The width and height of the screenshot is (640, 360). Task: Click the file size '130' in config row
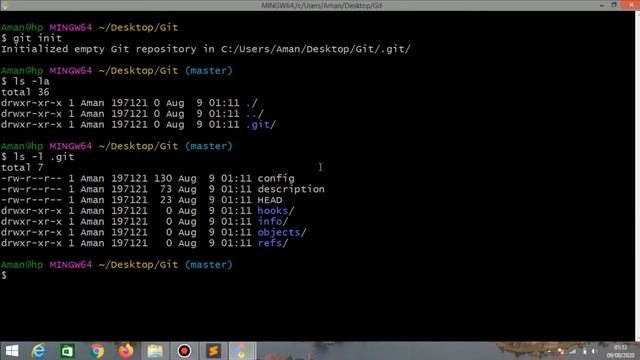[x=163, y=178]
